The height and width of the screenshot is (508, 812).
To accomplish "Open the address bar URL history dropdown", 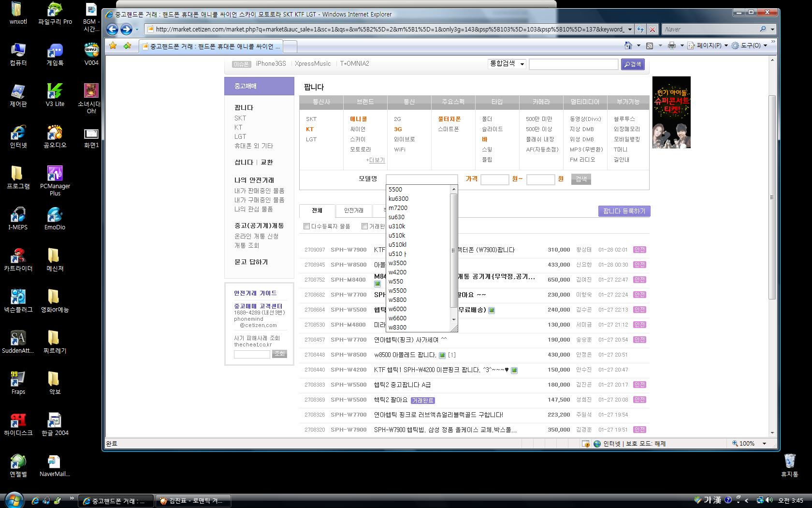I will (629, 30).
